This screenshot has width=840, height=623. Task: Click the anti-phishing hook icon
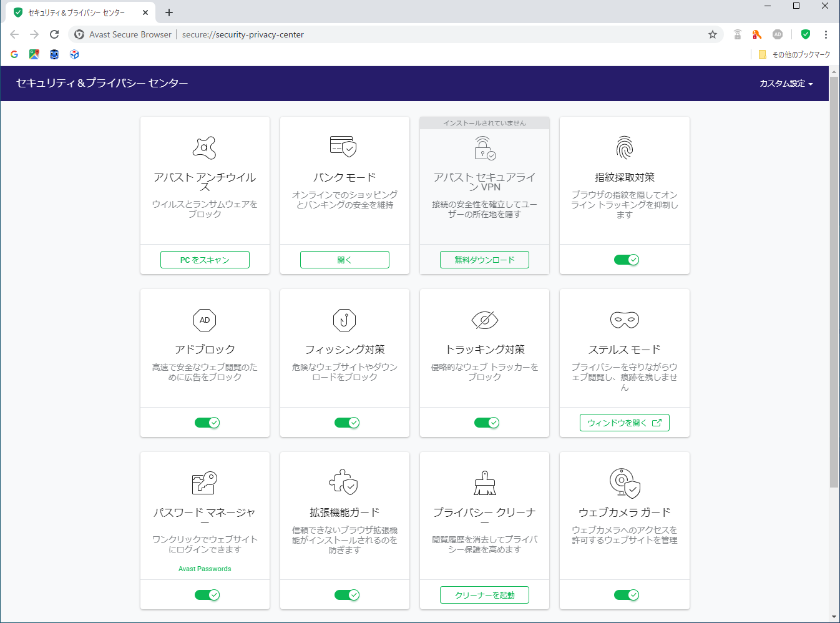(x=344, y=320)
